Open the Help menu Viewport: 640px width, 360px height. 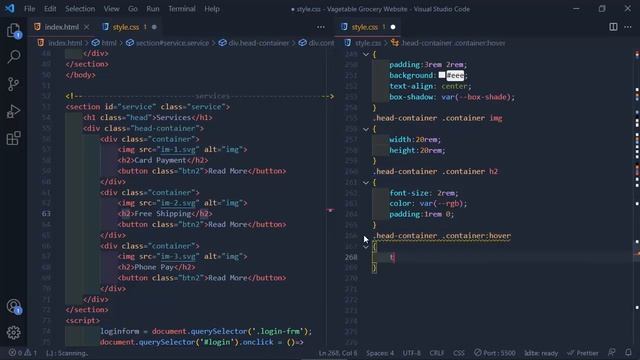[x=212, y=9]
